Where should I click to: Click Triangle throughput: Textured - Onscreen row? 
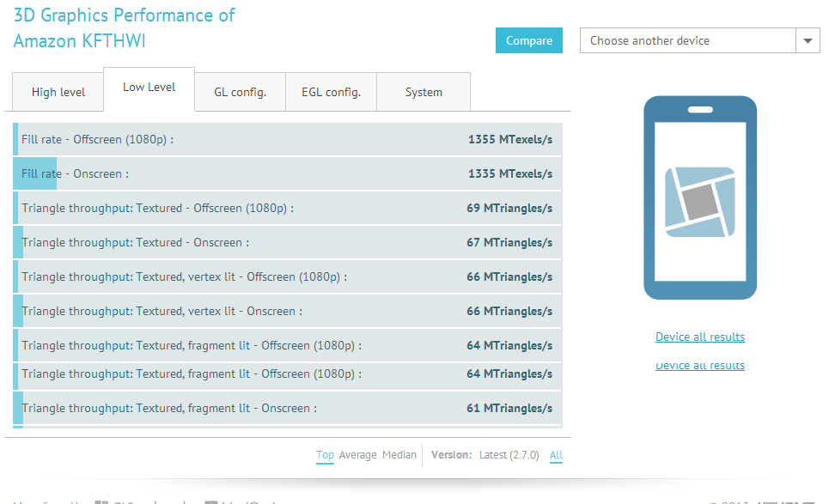pyautogui.click(x=288, y=242)
